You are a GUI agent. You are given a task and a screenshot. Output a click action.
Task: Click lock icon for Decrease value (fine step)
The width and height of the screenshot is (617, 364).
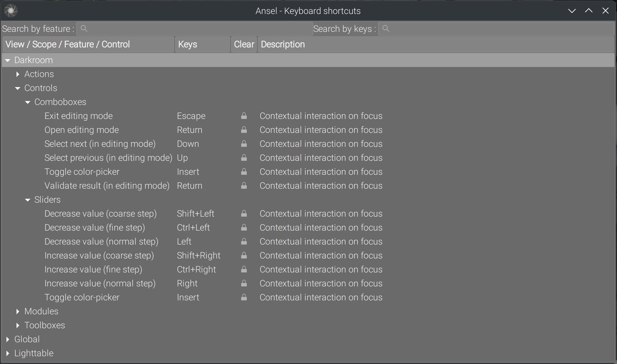(x=244, y=227)
